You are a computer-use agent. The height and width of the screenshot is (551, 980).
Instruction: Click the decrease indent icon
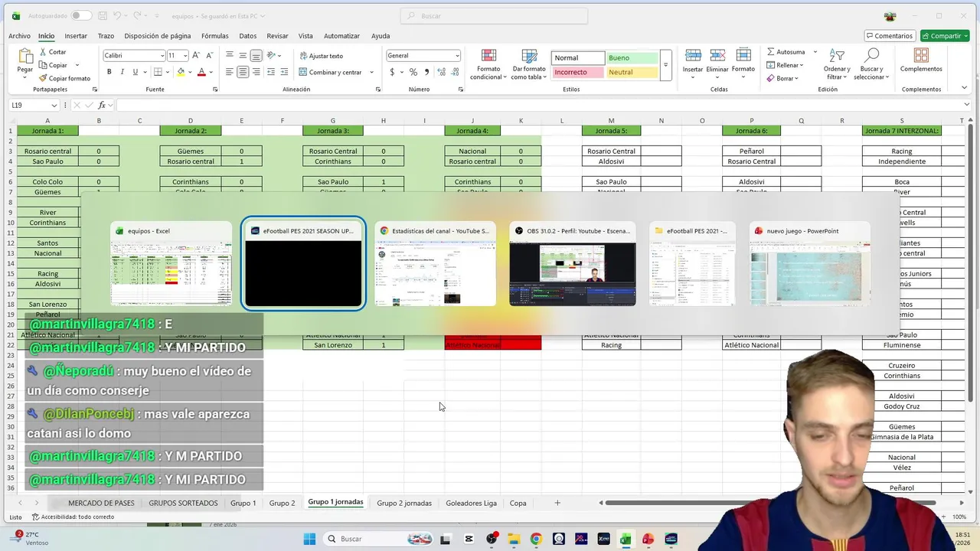(x=271, y=72)
